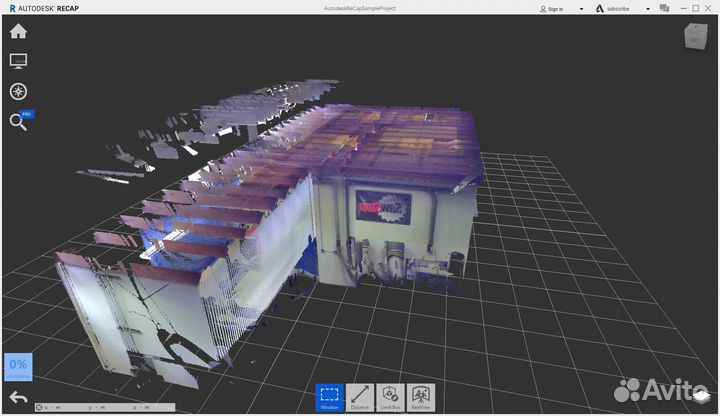
Task: Expand the subscribe dropdown arrow
Action: [x=648, y=9]
